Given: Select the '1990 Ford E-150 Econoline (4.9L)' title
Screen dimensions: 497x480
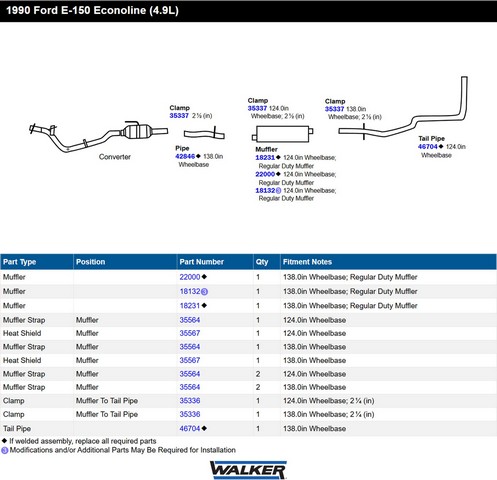Looking at the screenshot, I should (x=92, y=10).
